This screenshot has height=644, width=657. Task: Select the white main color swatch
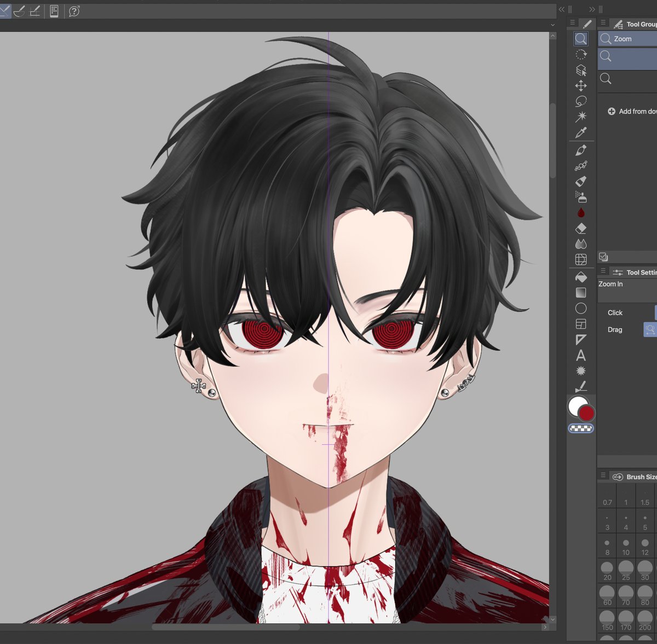tap(577, 407)
